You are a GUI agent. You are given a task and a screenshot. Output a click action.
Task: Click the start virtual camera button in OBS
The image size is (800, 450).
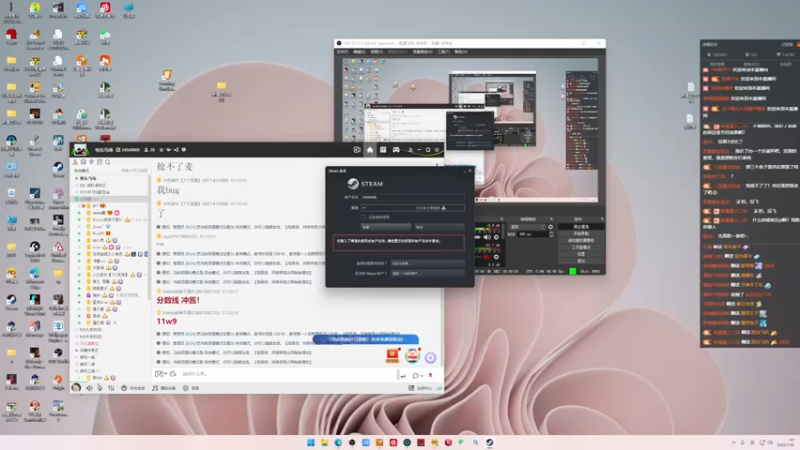pos(581,240)
